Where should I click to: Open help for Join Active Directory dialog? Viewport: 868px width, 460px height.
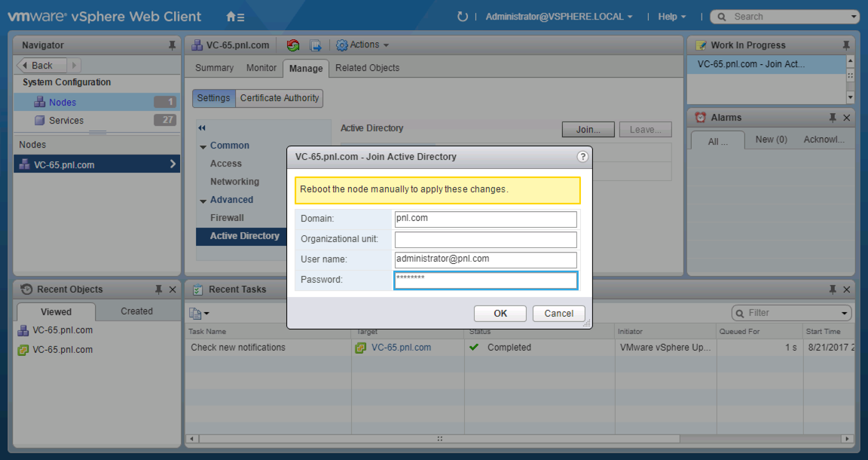[582, 157]
